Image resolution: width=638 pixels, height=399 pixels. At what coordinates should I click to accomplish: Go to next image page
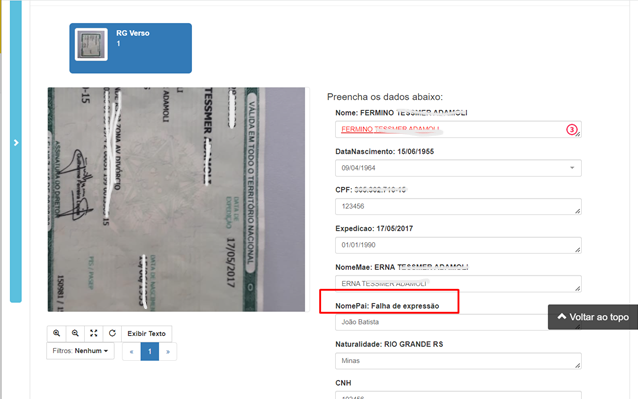pos(168,351)
